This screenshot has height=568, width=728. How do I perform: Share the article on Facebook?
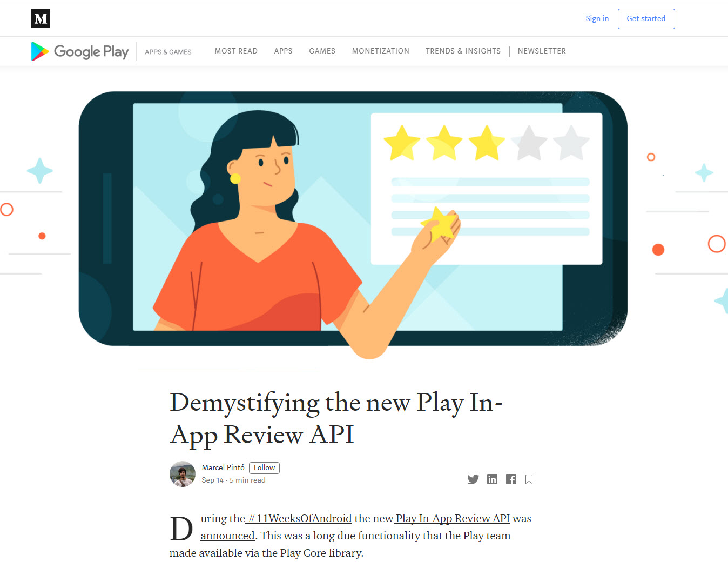[511, 479]
